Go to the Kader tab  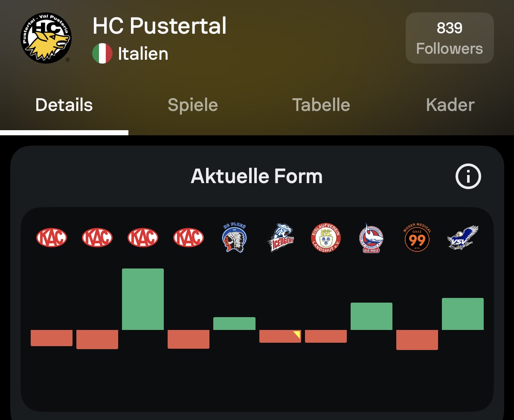click(450, 105)
